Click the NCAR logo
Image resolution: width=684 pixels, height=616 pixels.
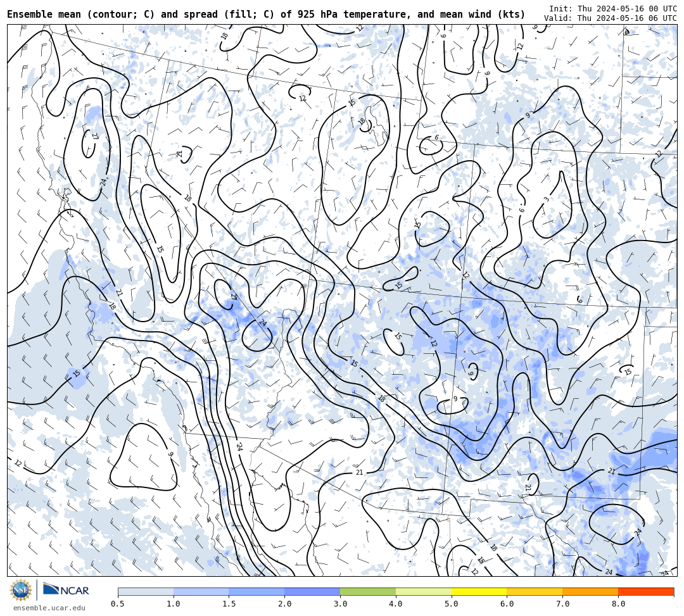click(66, 590)
